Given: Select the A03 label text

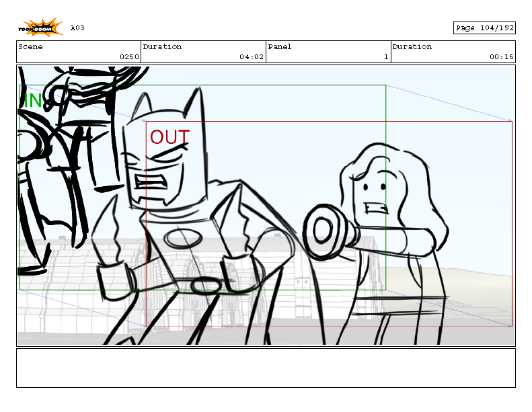Looking at the screenshot, I should [x=77, y=28].
